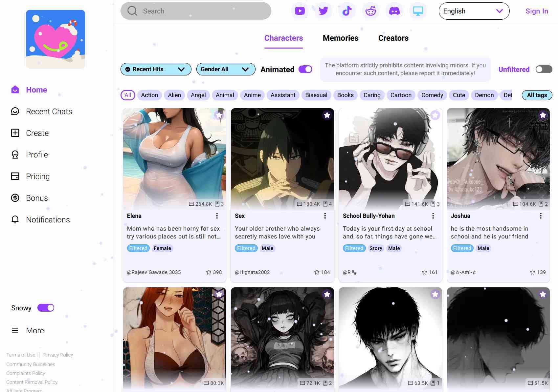Switch to the Memories tab
The width and height of the screenshot is (558, 392).
[x=340, y=38]
